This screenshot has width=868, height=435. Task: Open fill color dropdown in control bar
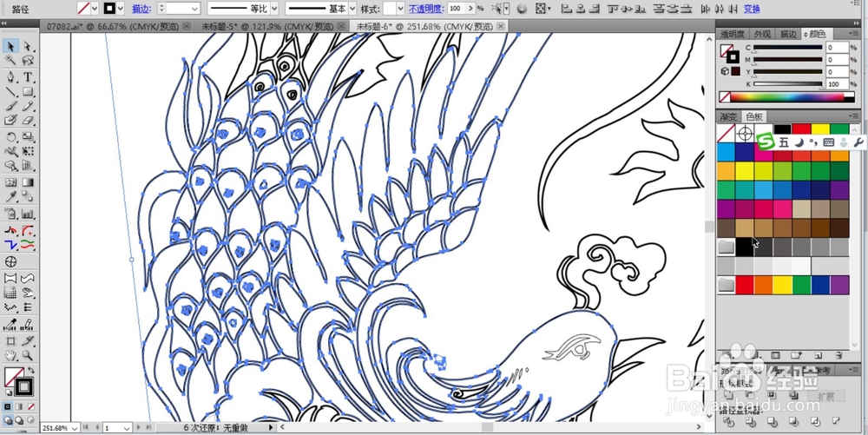[94, 9]
